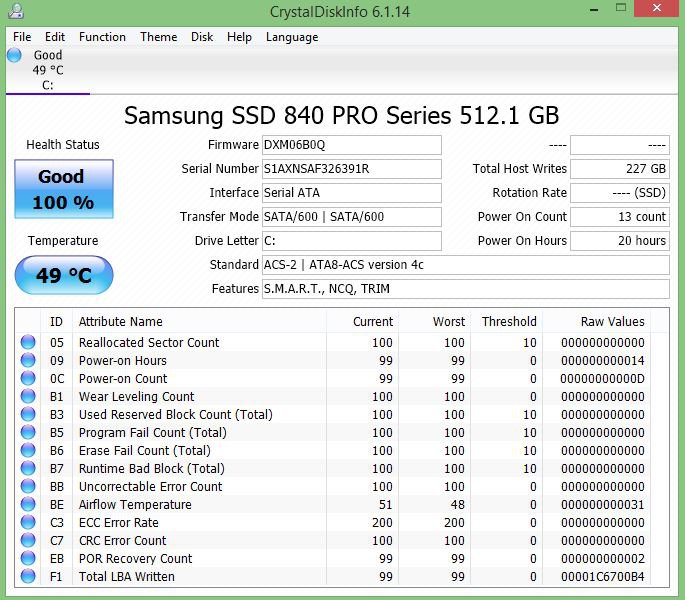The width and height of the screenshot is (685, 600).
Task: Select the Wear Leveling Count attribute name
Action: (x=136, y=396)
